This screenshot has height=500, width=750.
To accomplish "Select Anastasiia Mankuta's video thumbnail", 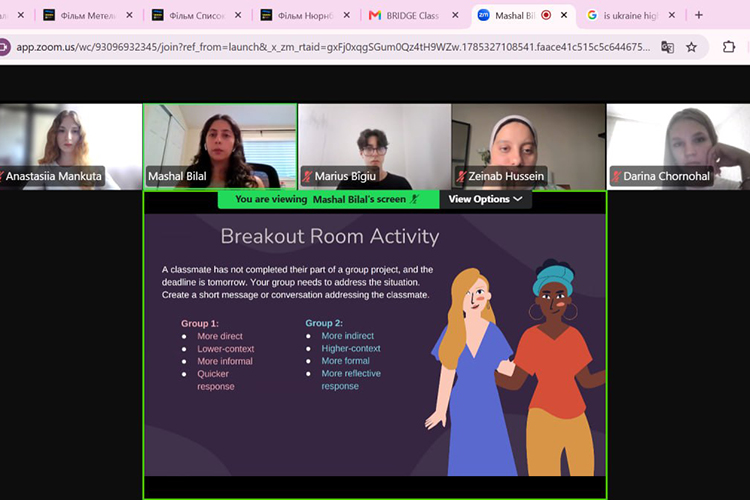I will point(70,146).
